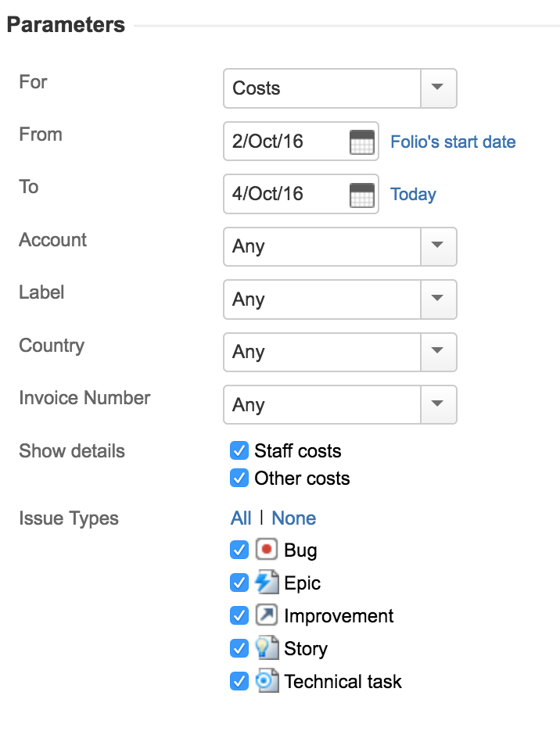Click the Story lightbulb icon
This screenshot has height=735, width=560.
pyautogui.click(x=267, y=648)
